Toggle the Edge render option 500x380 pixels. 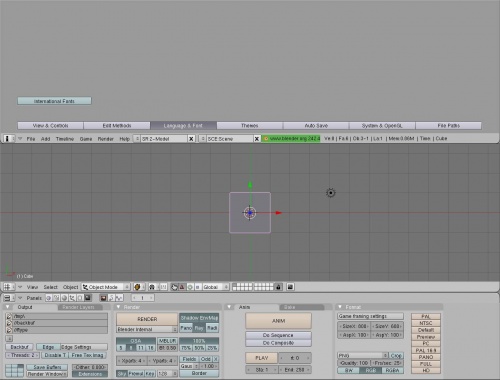[48, 347]
